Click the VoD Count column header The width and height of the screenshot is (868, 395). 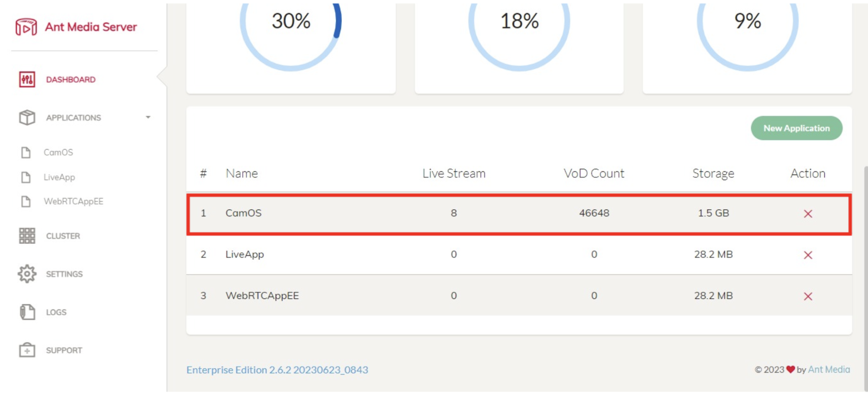point(594,173)
